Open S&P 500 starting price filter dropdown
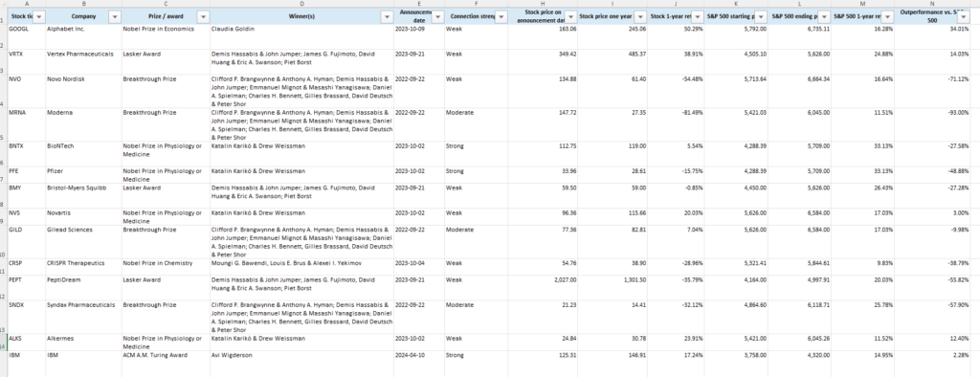Viewport: 980px width, 377px height. pos(761,17)
